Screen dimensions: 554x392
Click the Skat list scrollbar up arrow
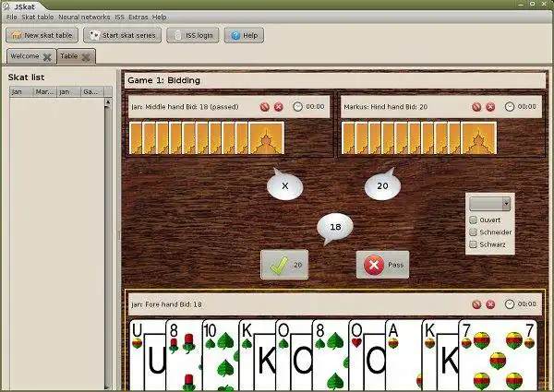pos(108,102)
